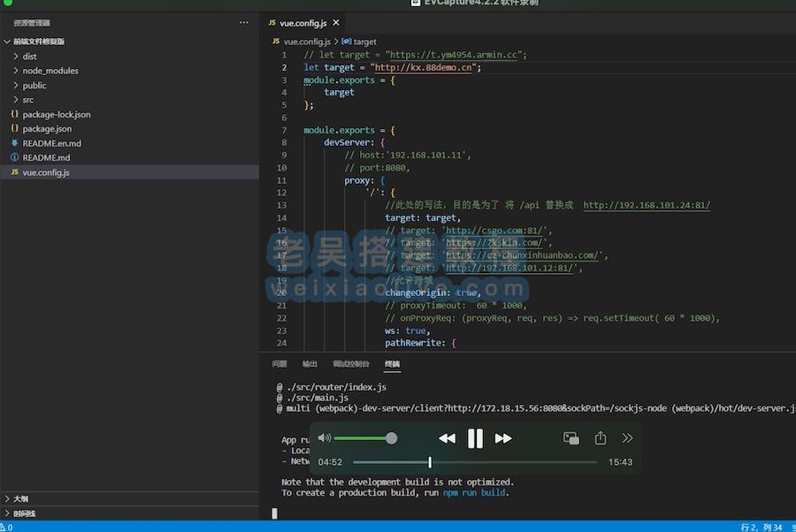Open package.json from the file tree

pos(47,129)
